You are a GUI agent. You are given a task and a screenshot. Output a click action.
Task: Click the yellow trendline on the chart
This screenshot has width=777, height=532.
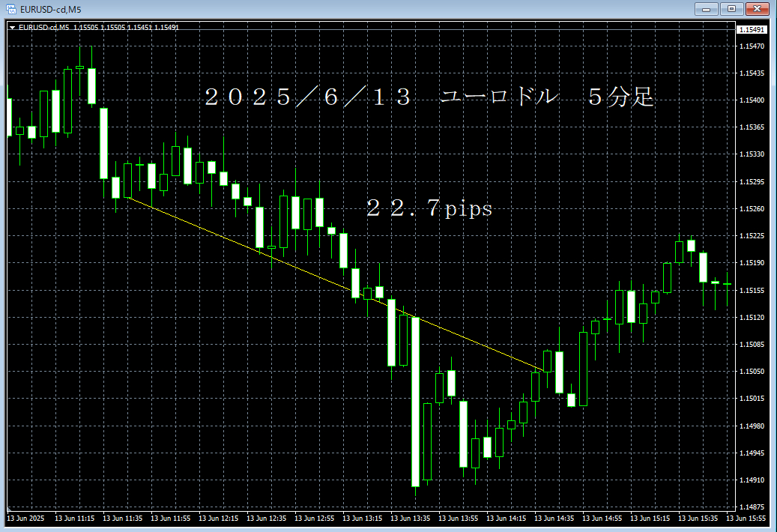337,284
